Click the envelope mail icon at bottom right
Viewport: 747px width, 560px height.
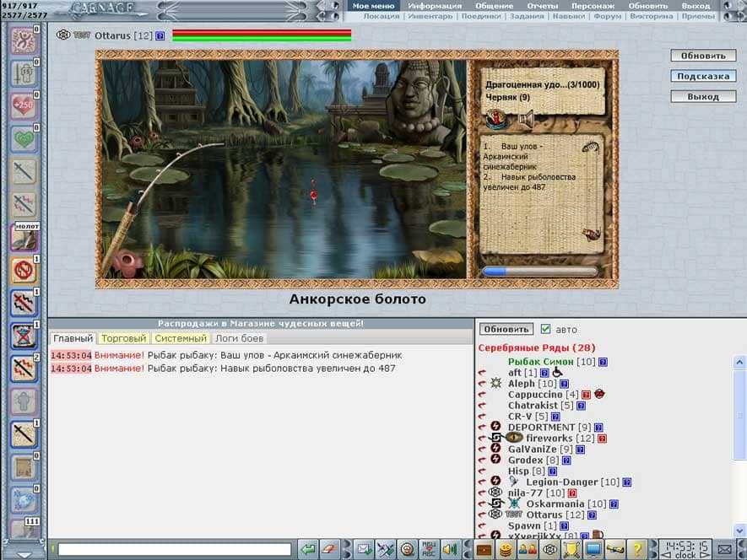point(724,549)
